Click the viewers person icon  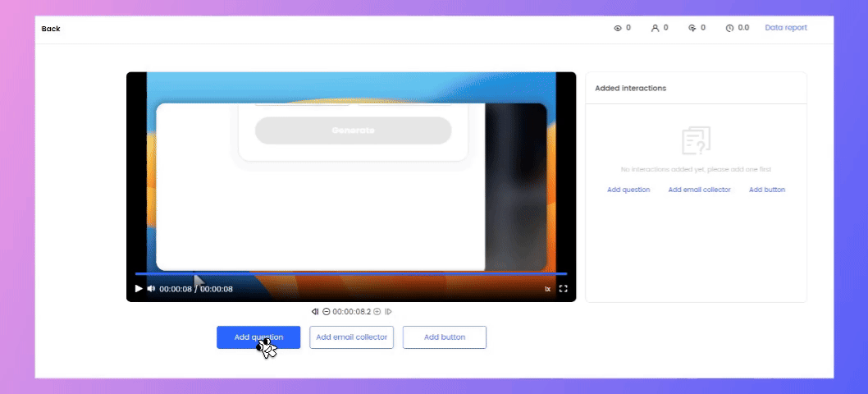pos(655,28)
